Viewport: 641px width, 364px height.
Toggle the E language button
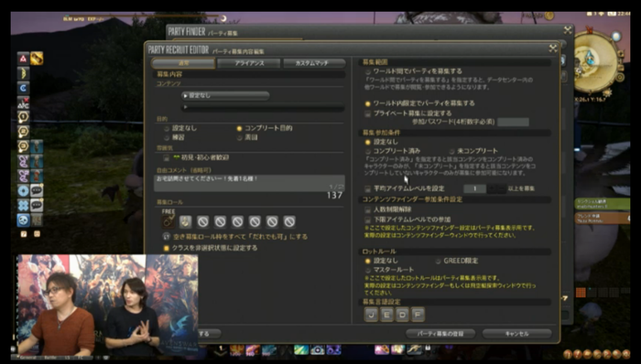tap(386, 315)
